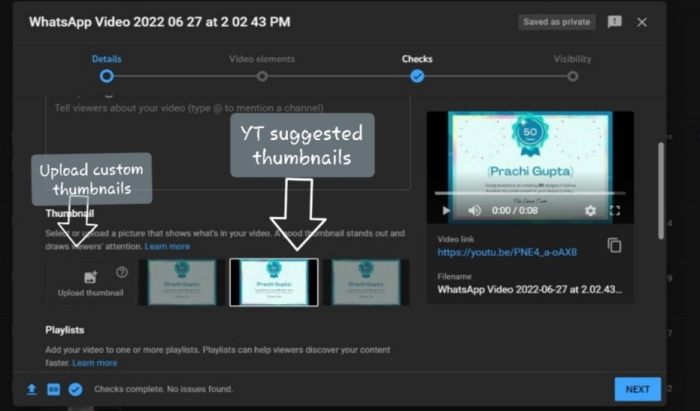Go to the Visibility step

573,76
